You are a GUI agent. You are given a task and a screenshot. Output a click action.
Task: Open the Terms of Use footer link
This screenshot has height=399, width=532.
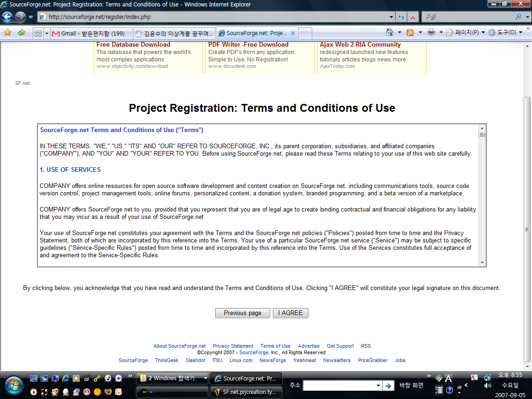click(x=275, y=346)
